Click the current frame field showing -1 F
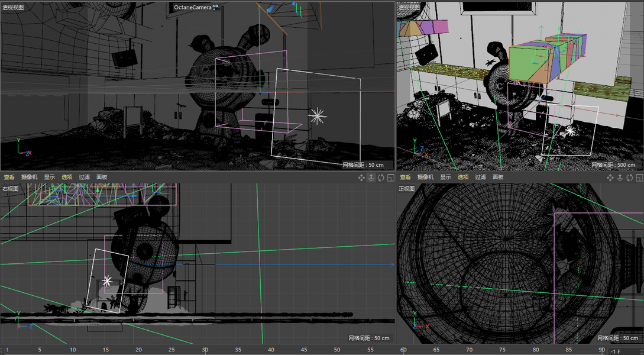 (623, 351)
